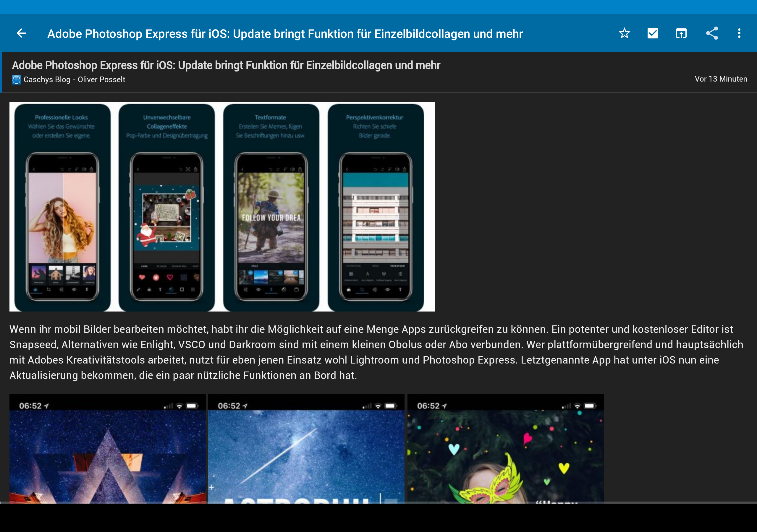
Task: Click the Vor 13 Minuten timestamp
Action: [x=721, y=79]
